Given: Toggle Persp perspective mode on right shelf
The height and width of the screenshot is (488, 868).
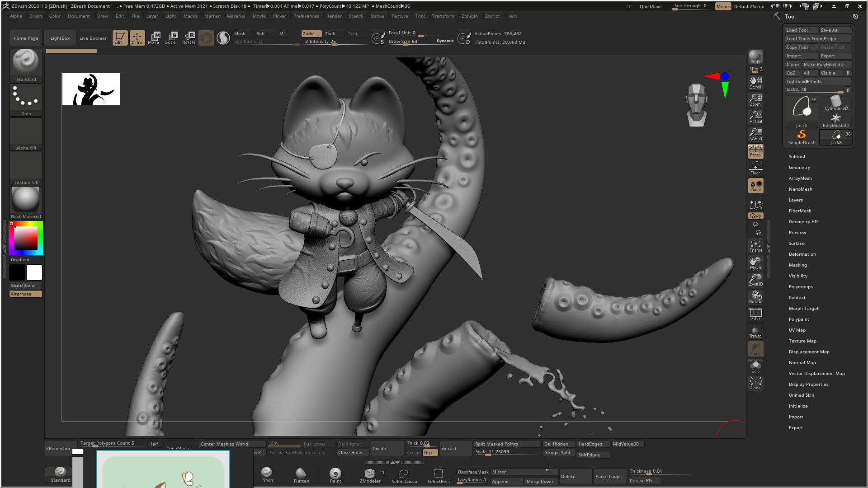Looking at the screenshot, I should click(755, 151).
